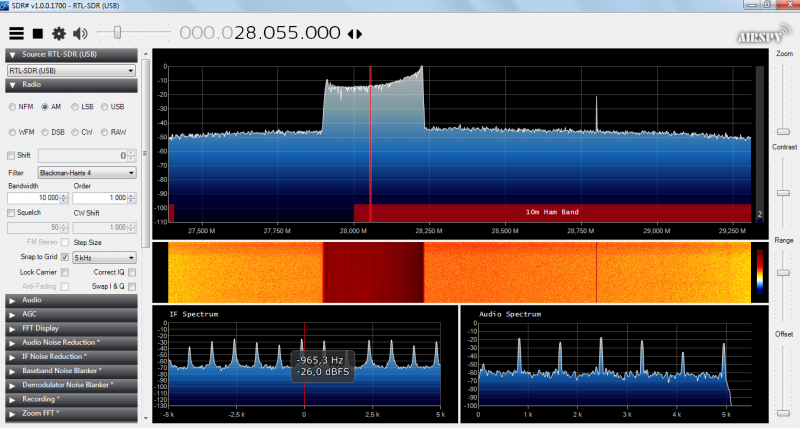Open the hamburger main menu
The width and height of the screenshot is (800, 428).
pos(16,33)
